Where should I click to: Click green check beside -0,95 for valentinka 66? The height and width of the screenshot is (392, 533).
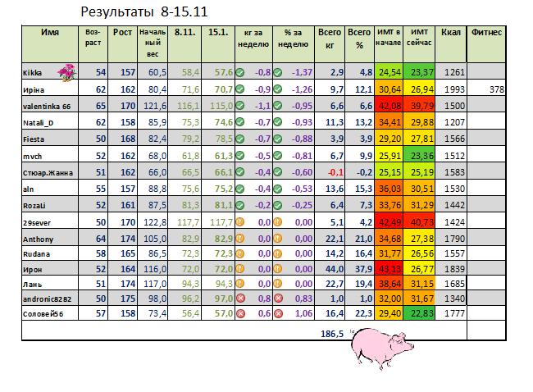point(278,106)
